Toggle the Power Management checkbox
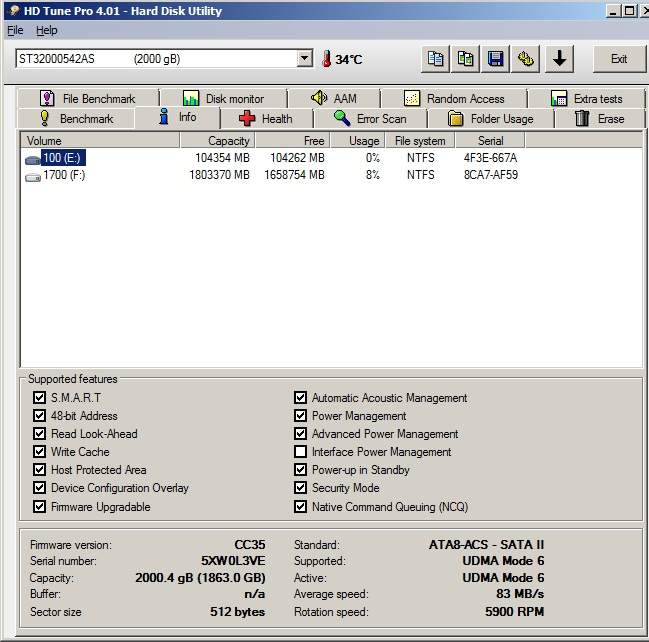Image resolution: width=649 pixels, height=642 pixels. point(300,416)
